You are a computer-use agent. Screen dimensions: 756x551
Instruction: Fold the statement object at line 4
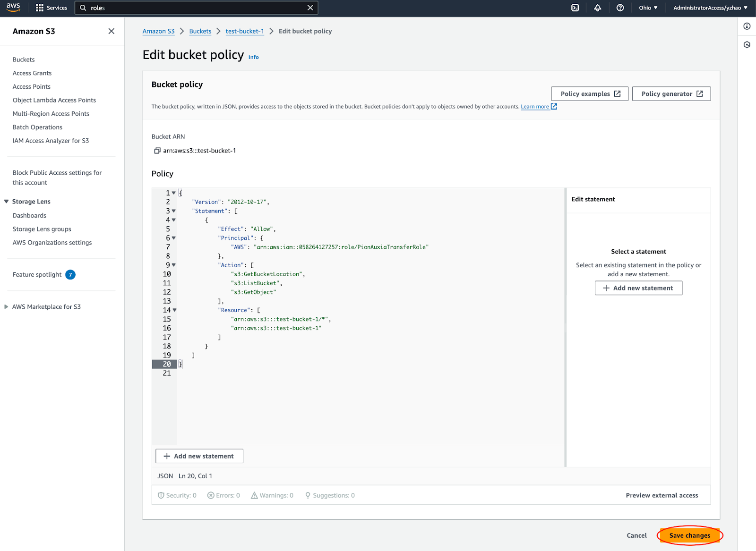(174, 220)
